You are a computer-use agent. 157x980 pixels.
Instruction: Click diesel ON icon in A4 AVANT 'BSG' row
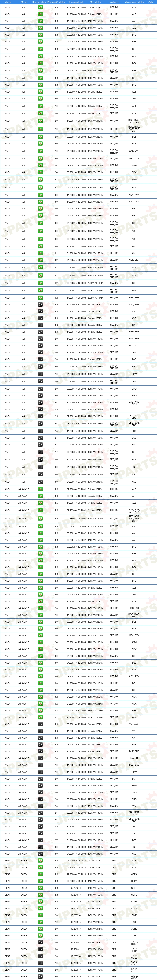coord(40,834)
